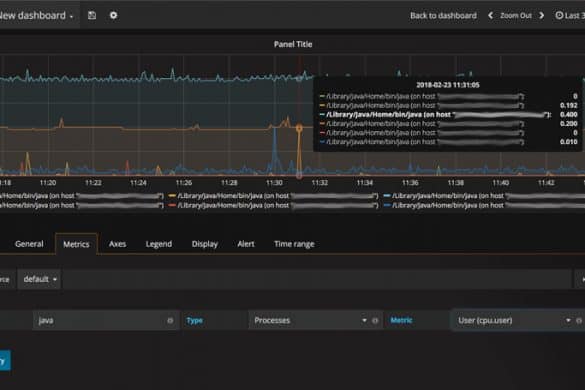Open the default data source dropdown

pyautogui.click(x=40, y=279)
